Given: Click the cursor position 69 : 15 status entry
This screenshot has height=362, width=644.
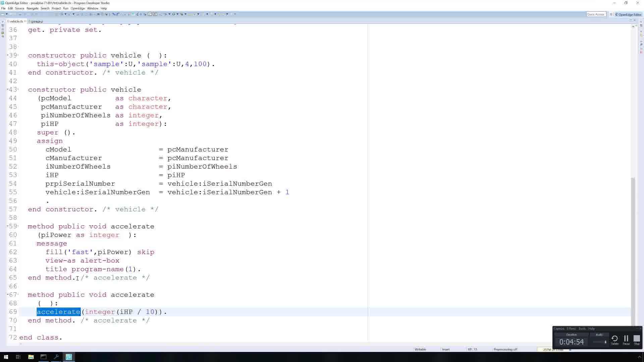Looking at the screenshot, I should 472,349.
